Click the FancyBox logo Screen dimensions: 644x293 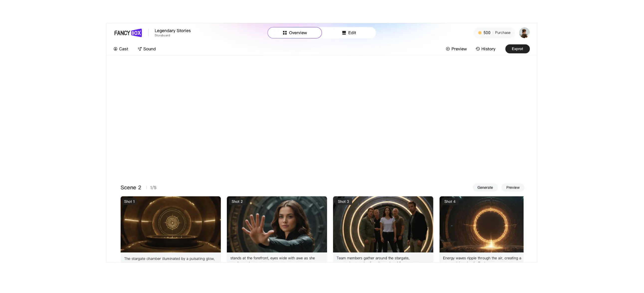click(128, 33)
